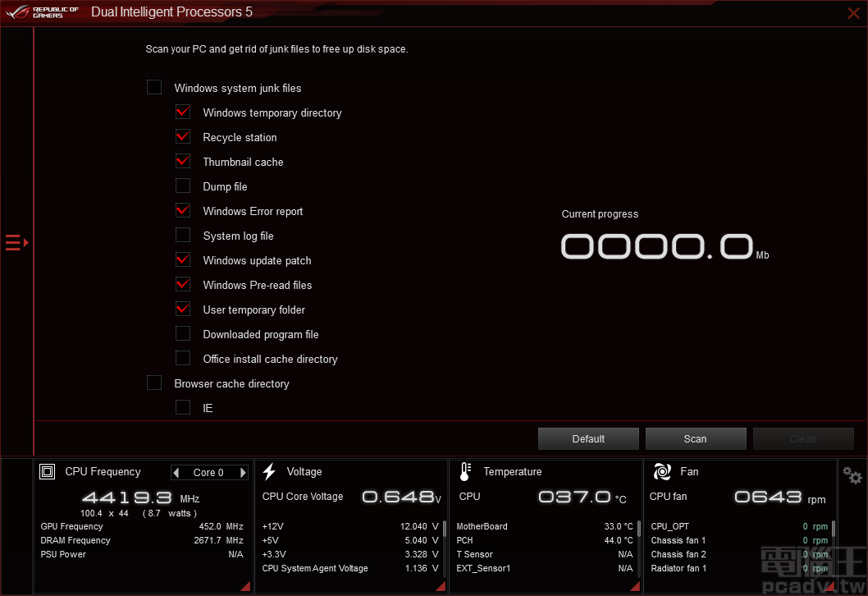Viewport: 868px width, 596px height.
Task: Click the Fan spinner icon
Action: click(661, 471)
